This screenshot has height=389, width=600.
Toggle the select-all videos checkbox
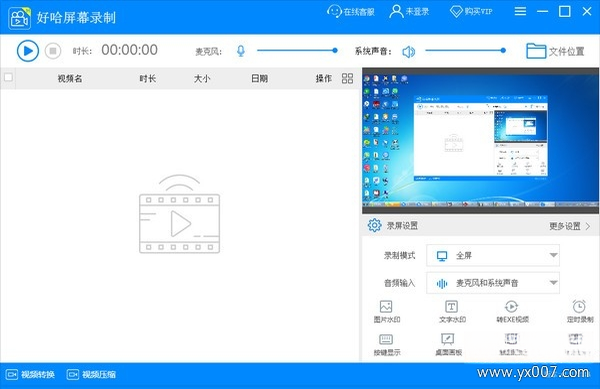8,78
